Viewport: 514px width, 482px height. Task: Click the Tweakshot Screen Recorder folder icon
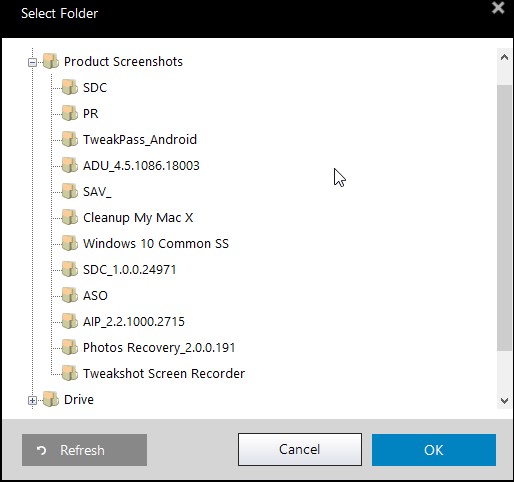[70, 373]
